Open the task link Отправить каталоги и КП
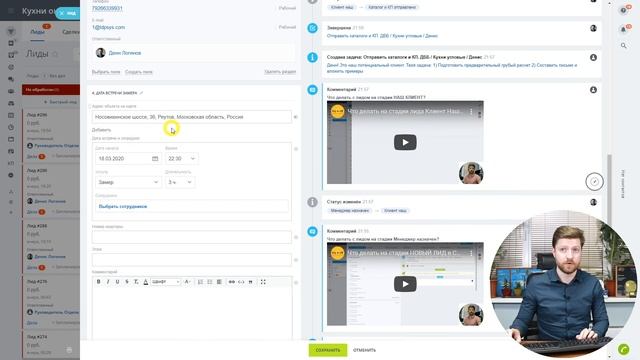Screen dimensions: 640x360 point(382,36)
